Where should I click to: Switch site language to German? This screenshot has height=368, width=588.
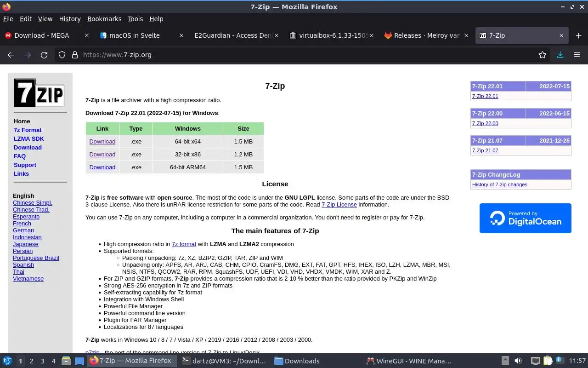click(23, 230)
